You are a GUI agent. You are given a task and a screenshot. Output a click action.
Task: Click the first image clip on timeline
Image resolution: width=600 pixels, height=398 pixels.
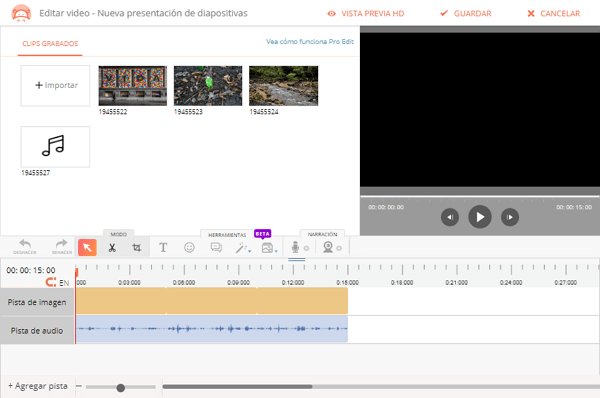coord(121,301)
